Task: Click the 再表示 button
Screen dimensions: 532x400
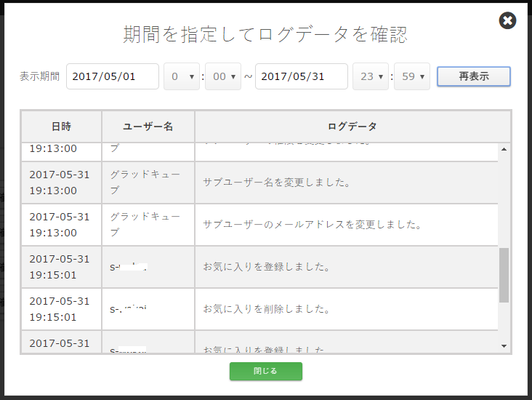Action: pos(473,76)
